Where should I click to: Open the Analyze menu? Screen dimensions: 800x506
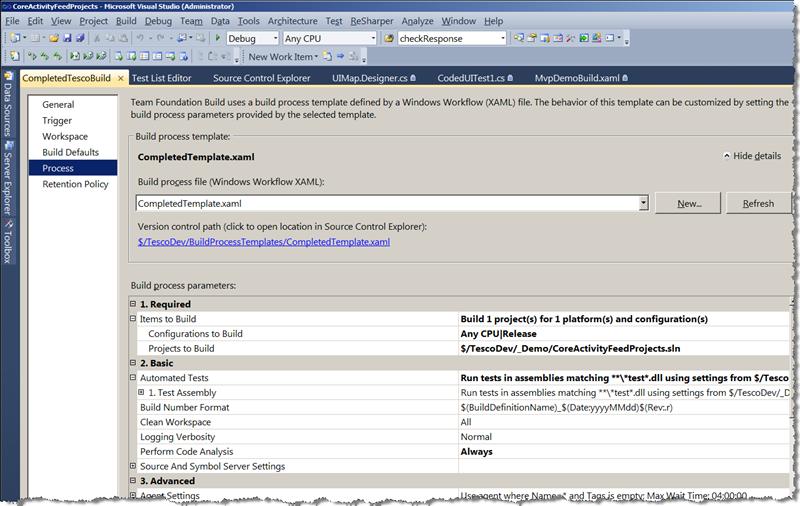tap(417, 21)
